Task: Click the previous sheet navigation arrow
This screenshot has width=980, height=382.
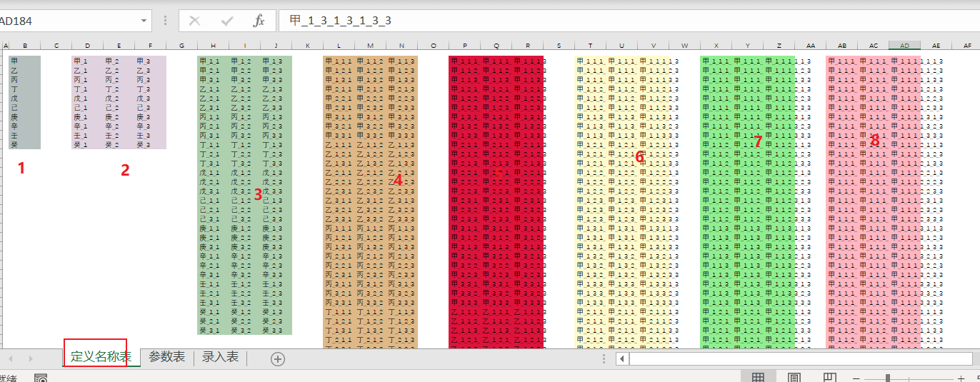Action: (x=11, y=358)
